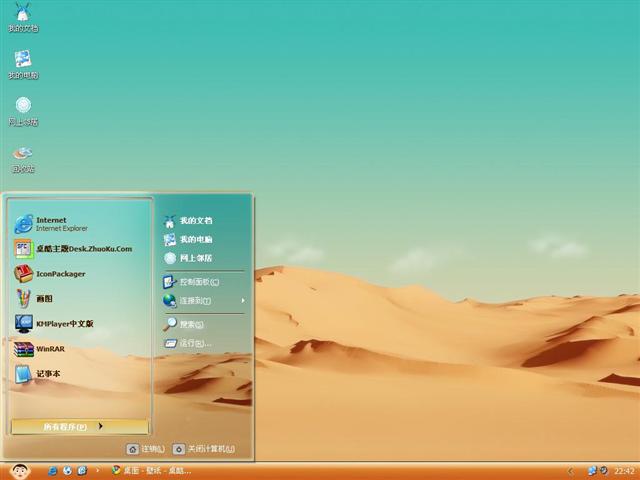
Task: Launch 记事本 (Notepad)
Action: [48, 374]
